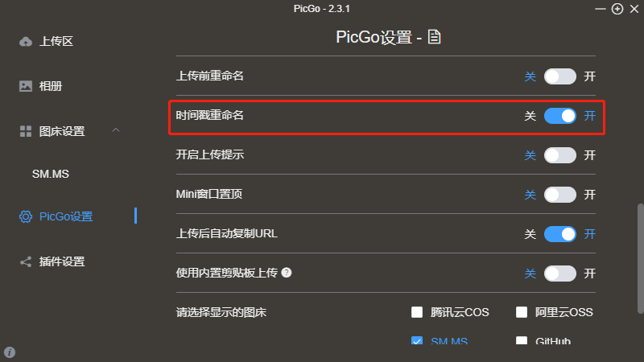Viewport: 644px width, 362px height.
Task: Turn off 时间戳重命名 toggle
Action: click(x=560, y=116)
